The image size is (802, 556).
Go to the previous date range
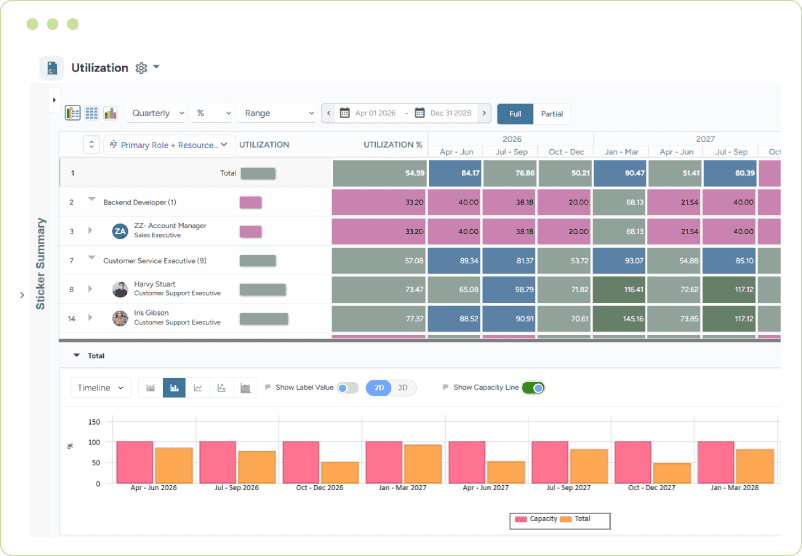point(328,113)
